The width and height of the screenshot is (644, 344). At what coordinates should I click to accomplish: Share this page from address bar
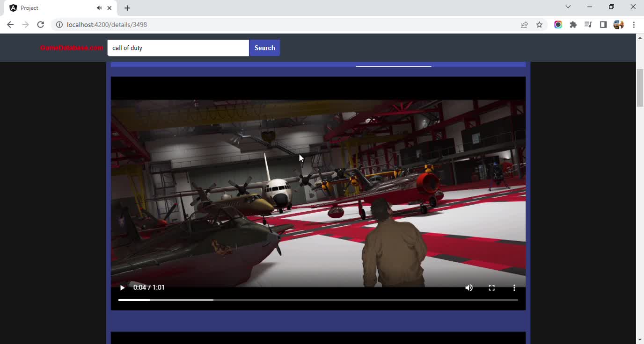pyautogui.click(x=524, y=25)
